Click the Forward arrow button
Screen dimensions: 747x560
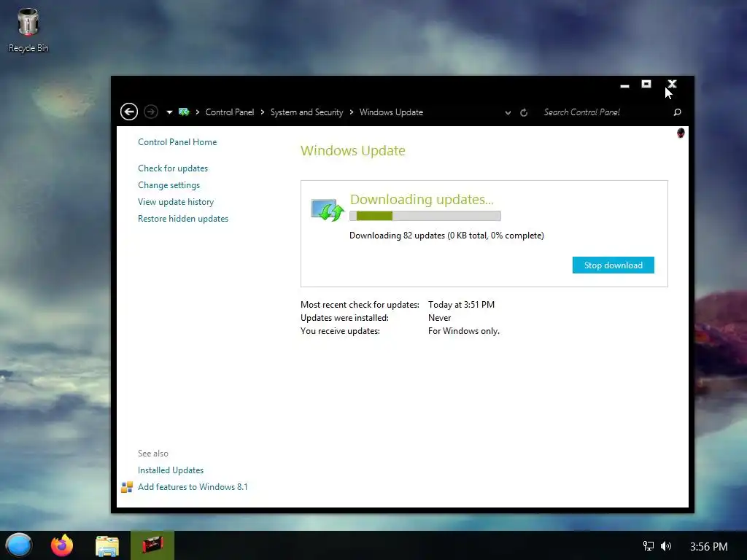click(x=151, y=112)
